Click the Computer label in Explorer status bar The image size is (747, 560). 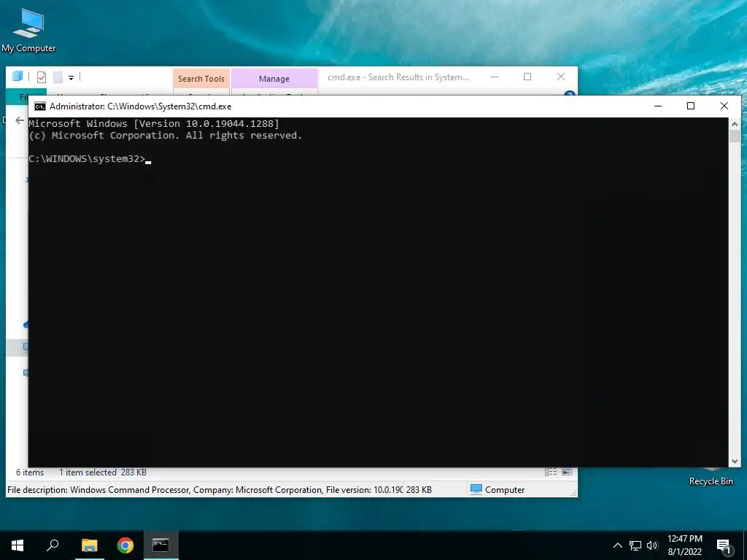tap(505, 489)
